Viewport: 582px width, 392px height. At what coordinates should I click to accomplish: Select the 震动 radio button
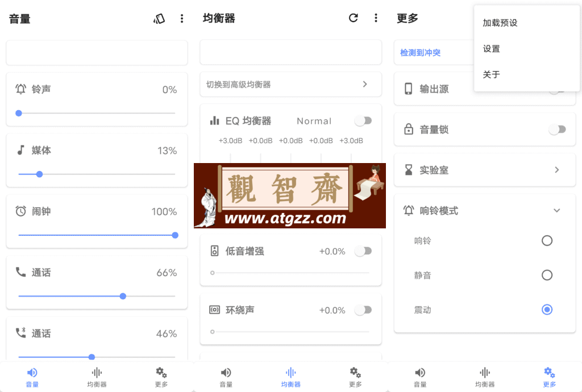[547, 310]
